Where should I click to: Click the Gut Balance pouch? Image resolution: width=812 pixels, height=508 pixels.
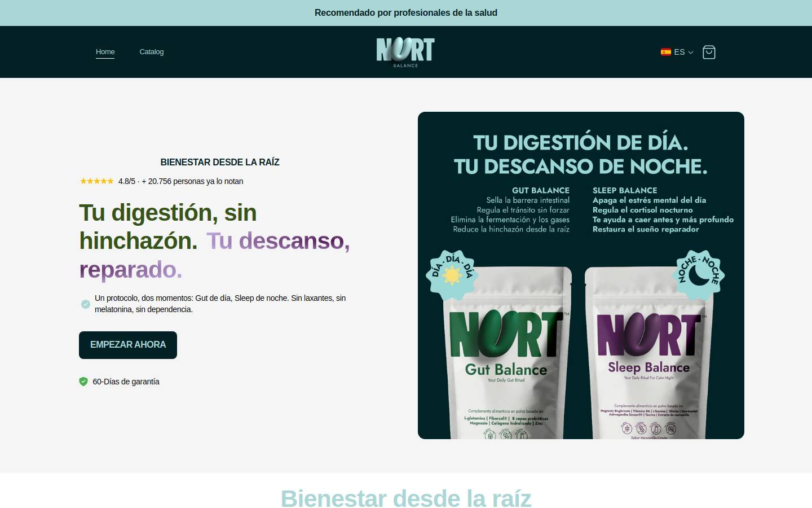click(x=507, y=353)
